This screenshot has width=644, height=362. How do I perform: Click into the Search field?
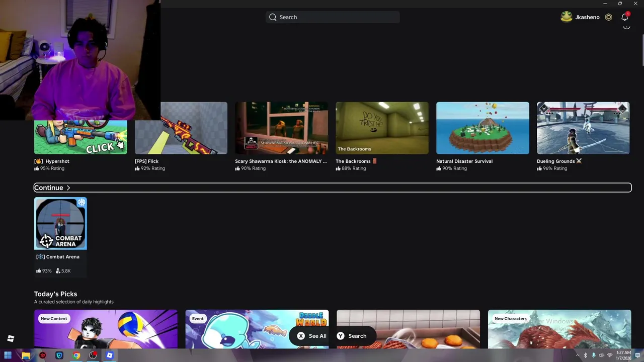[x=333, y=17]
